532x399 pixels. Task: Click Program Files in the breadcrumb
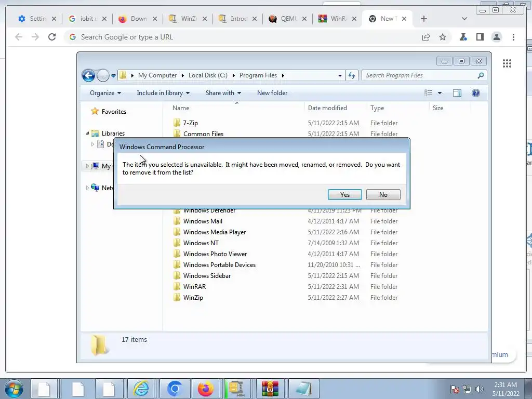coord(258,75)
